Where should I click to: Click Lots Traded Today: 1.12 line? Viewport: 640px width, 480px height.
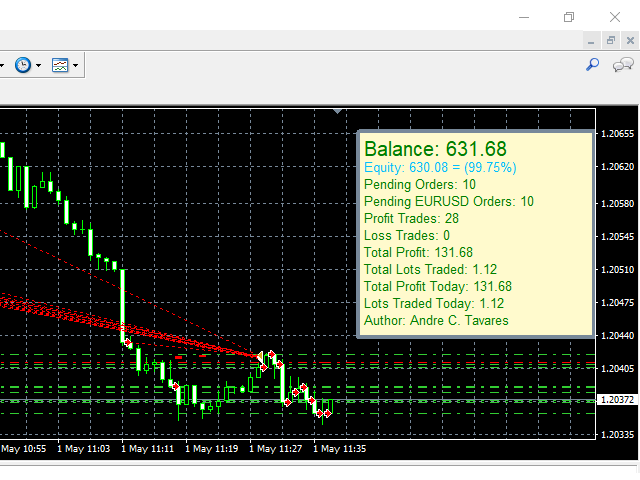[x=434, y=304]
